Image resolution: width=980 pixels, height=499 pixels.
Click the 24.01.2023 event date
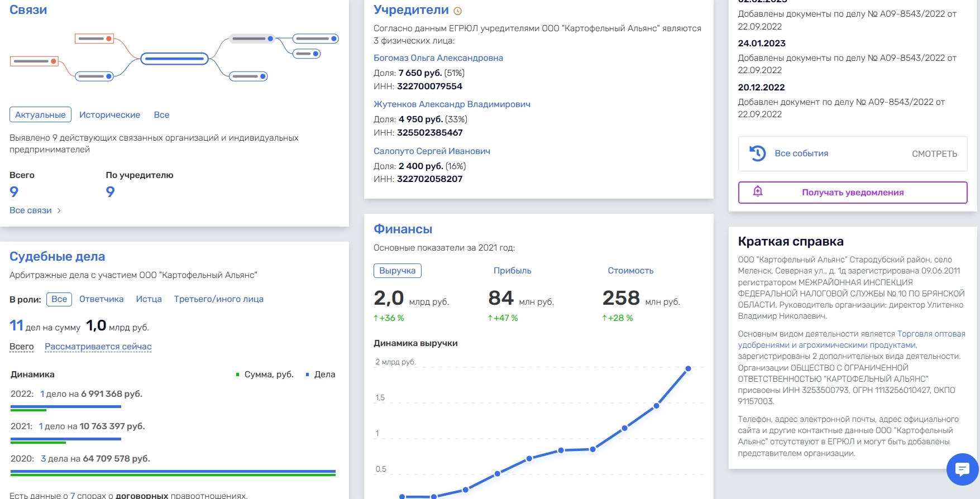point(762,43)
